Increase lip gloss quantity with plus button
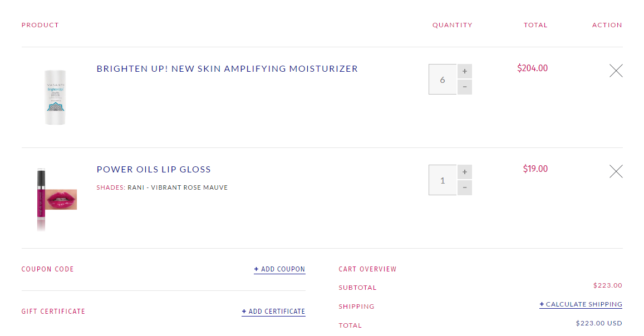This screenshot has height=336, width=644. [465, 172]
